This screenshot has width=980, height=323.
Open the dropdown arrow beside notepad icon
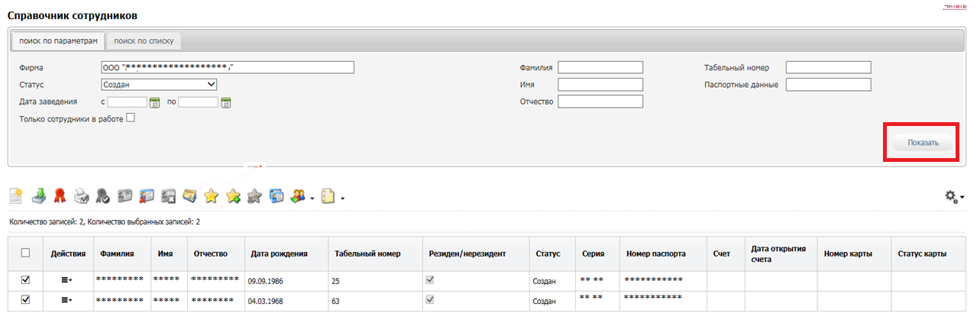point(343,199)
